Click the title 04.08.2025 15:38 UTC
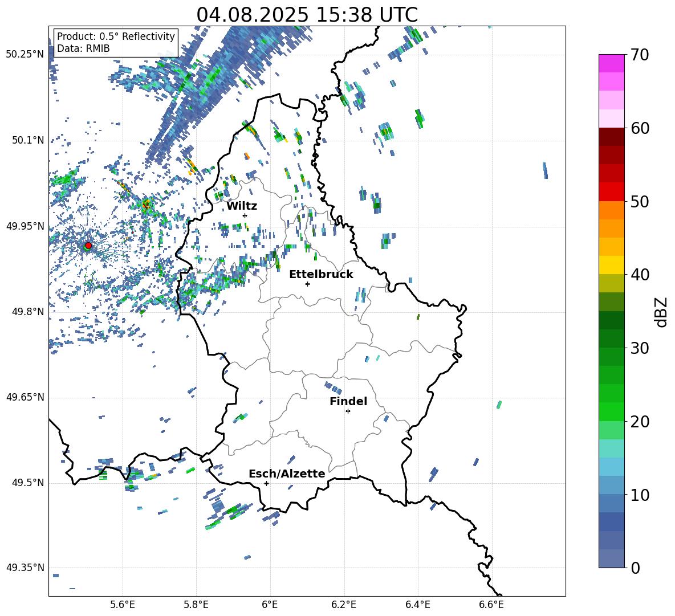The width and height of the screenshot is (675, 616). point(307,15)
